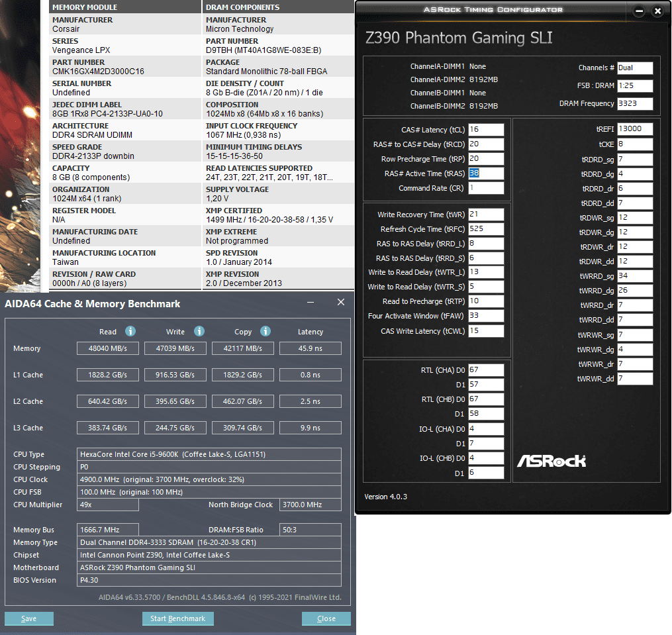Click the RTL (CHB) D0 field
Image resolution: width=672 pixels, height=635 pixels.
[486, 399]
